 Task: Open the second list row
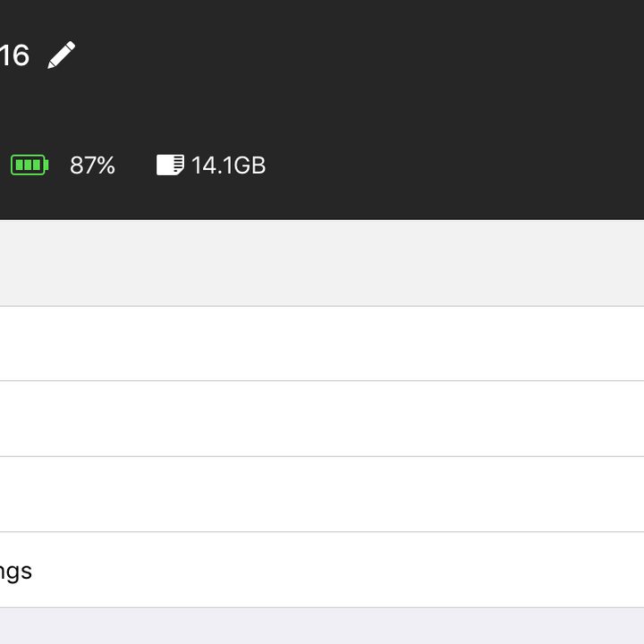322,419
